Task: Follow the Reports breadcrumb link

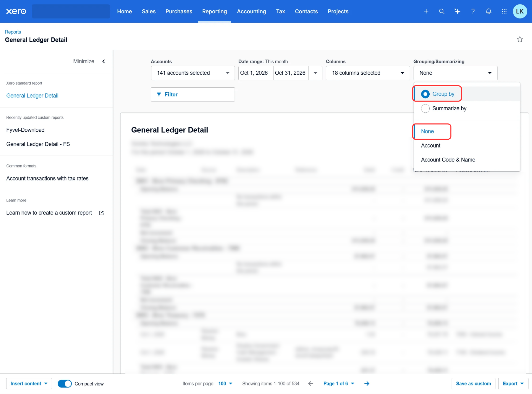Action: click(13, 32)
